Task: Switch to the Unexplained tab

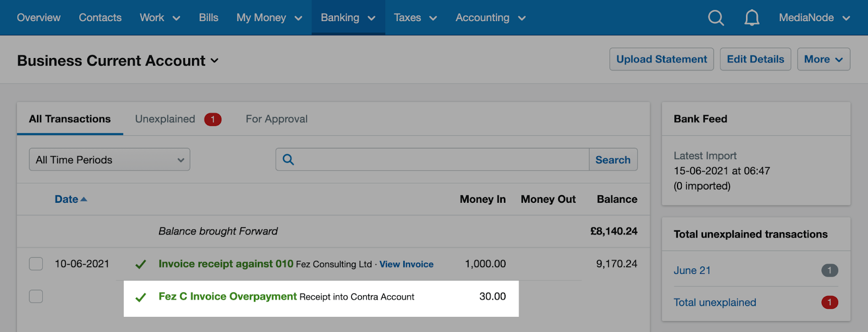Action: point(165,119)
